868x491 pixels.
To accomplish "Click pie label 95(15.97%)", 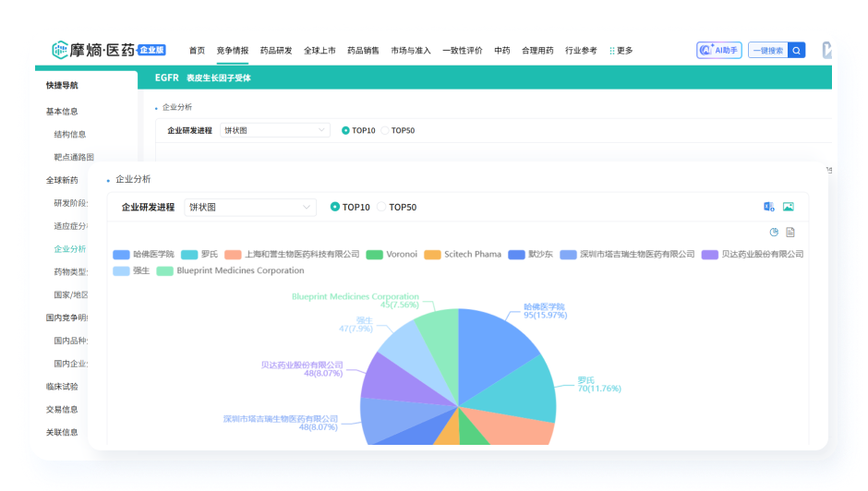I will (x=545, y=315).
